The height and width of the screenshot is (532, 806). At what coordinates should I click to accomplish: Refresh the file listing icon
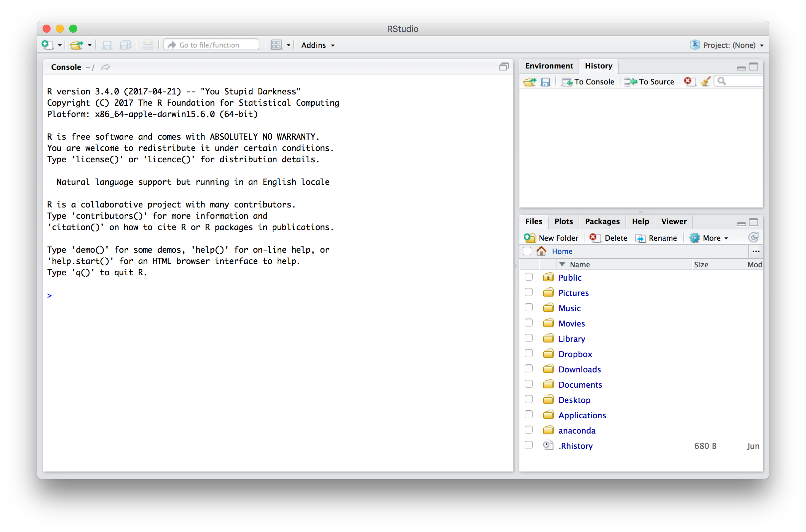[753, 237]
